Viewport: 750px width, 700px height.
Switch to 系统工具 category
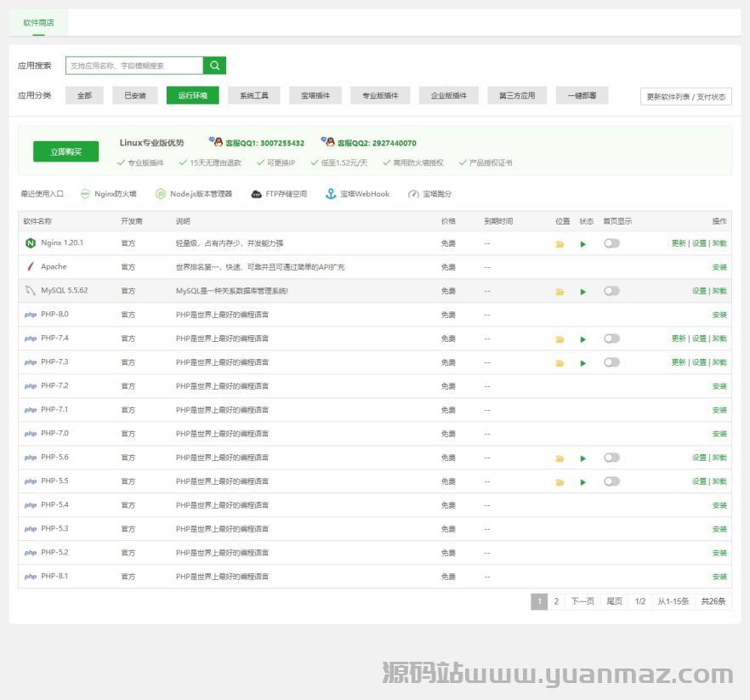[254, 95]
